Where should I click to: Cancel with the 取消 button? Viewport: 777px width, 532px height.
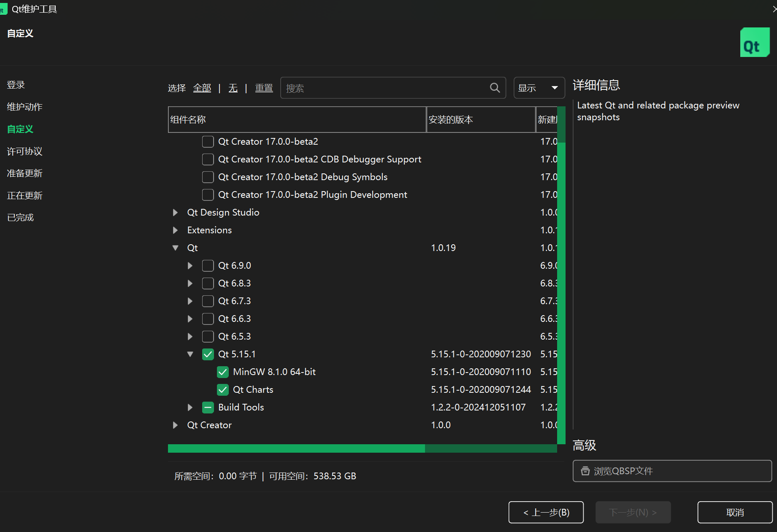click(735, 512)
